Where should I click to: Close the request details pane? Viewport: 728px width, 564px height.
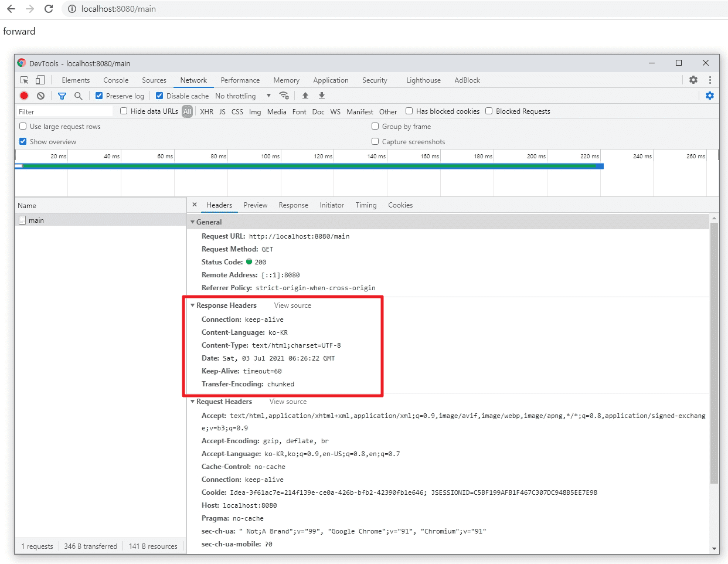(195, 205)
